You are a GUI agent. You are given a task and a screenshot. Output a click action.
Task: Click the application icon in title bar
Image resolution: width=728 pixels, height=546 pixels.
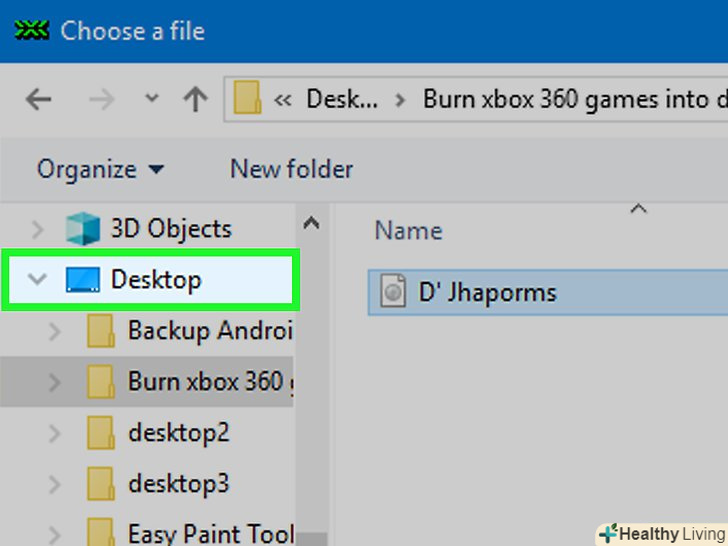click(x=32, y=30)
